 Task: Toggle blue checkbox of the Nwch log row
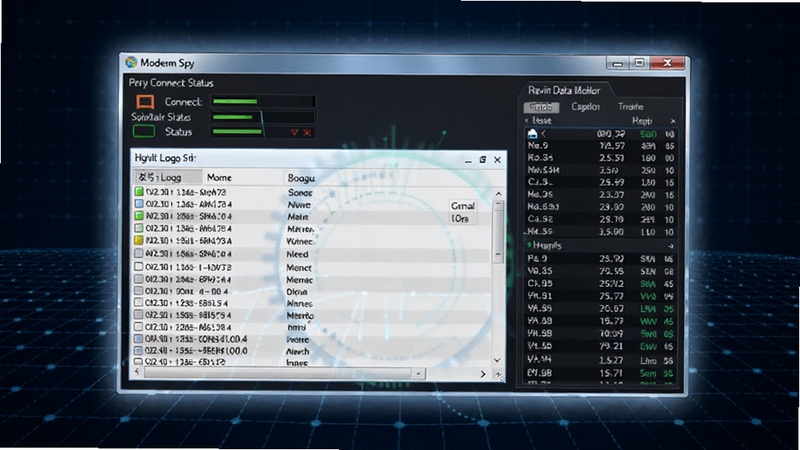[x=138, y=351]
